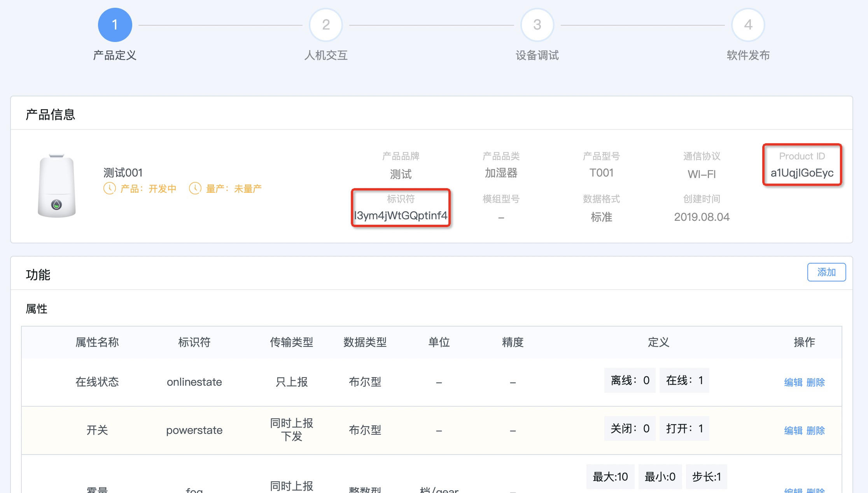Viewport: 868px width, 493px height.
Task: Delete the 在线状态 attribute row
Action: tap(815, 382)
